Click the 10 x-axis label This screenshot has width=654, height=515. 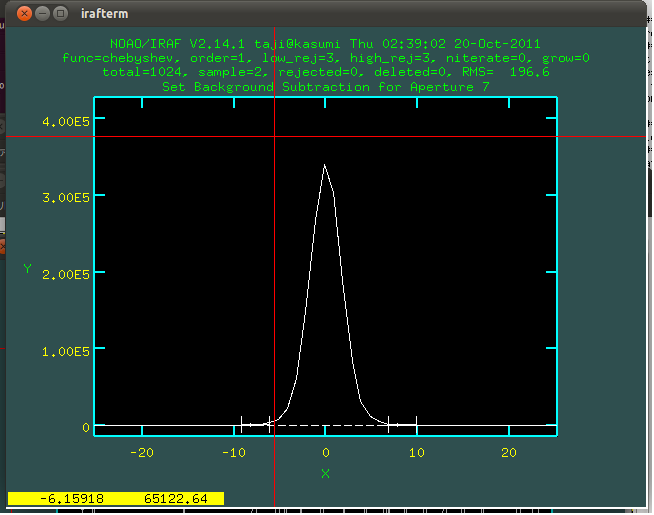tap(417, 453)
